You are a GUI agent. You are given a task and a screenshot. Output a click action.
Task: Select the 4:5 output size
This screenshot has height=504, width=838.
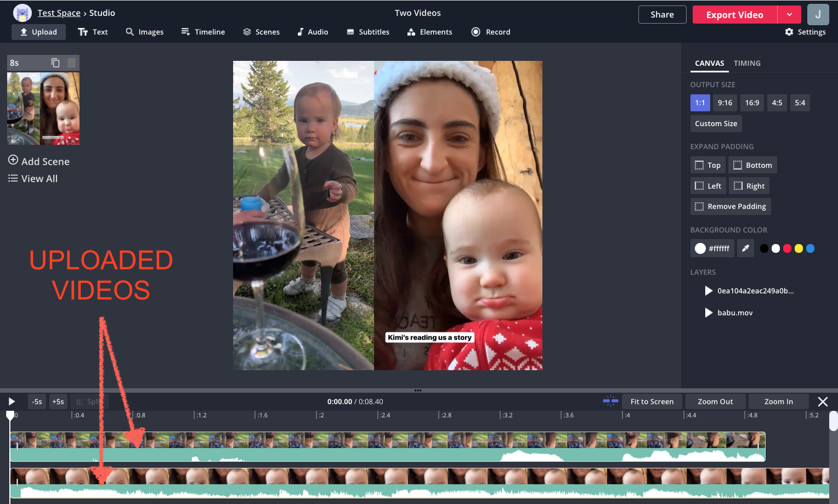pyautogui.click(x=777, y=103)
